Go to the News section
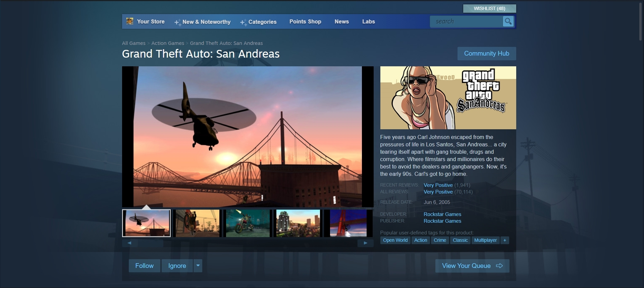Viewport: 644px width, 288px height. 341,21
